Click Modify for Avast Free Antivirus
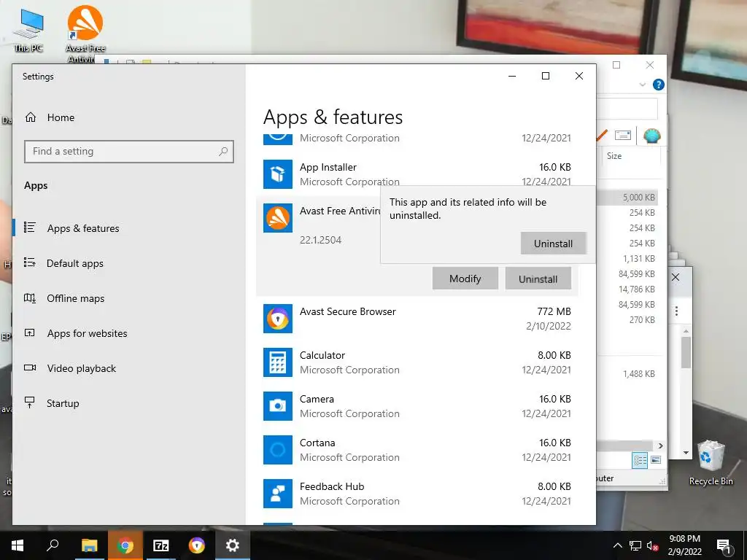 click(x=465, y=279)
